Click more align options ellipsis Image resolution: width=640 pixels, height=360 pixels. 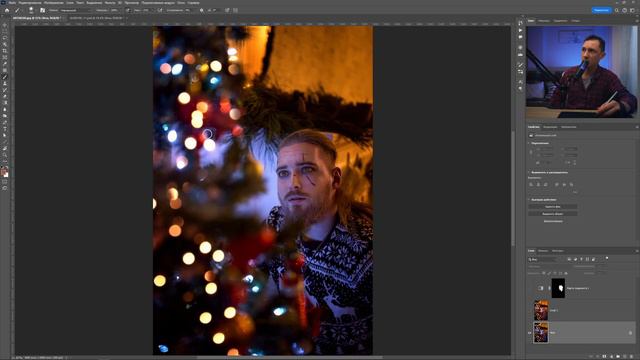click(575, 191)
